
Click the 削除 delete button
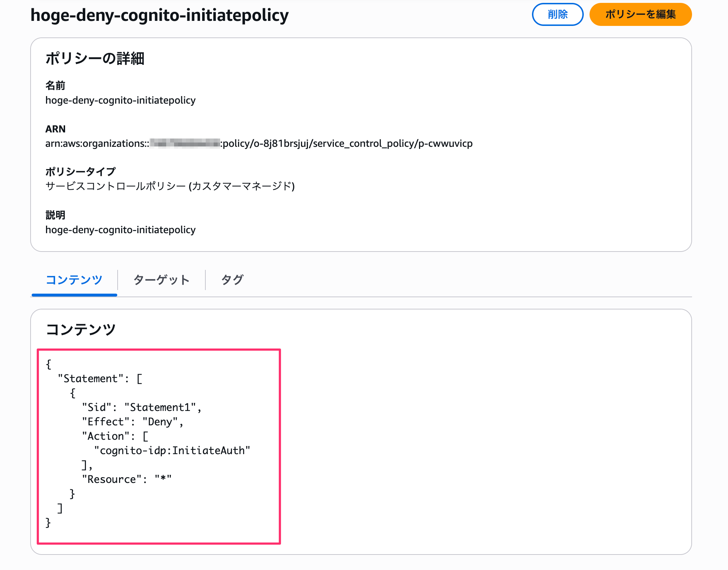tap(557, 14)
